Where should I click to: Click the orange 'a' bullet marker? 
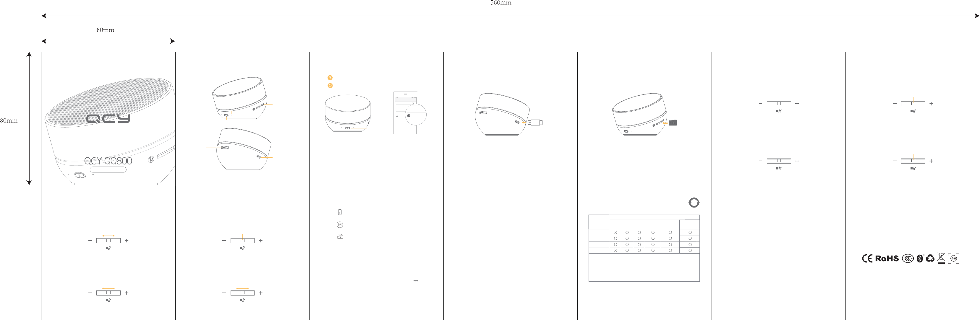[x=330, y=78]
